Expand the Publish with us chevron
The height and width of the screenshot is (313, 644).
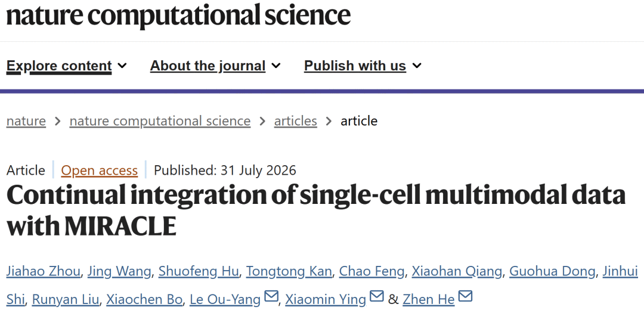pyautogui.click(x=416, y=66)
